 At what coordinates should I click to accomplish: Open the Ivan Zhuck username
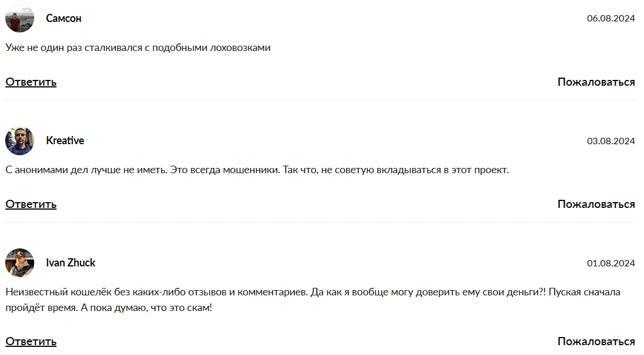(x=71, y=263)
